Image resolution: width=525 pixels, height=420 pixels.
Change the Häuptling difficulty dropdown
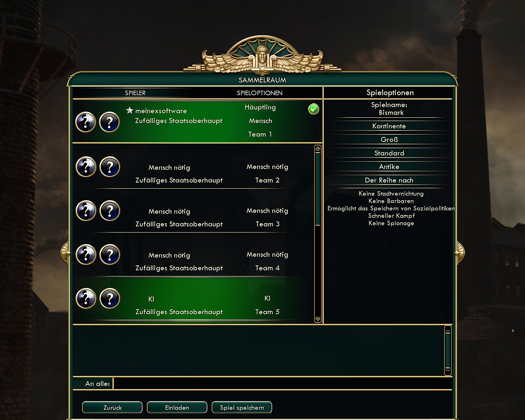click(x=260, y=107)
